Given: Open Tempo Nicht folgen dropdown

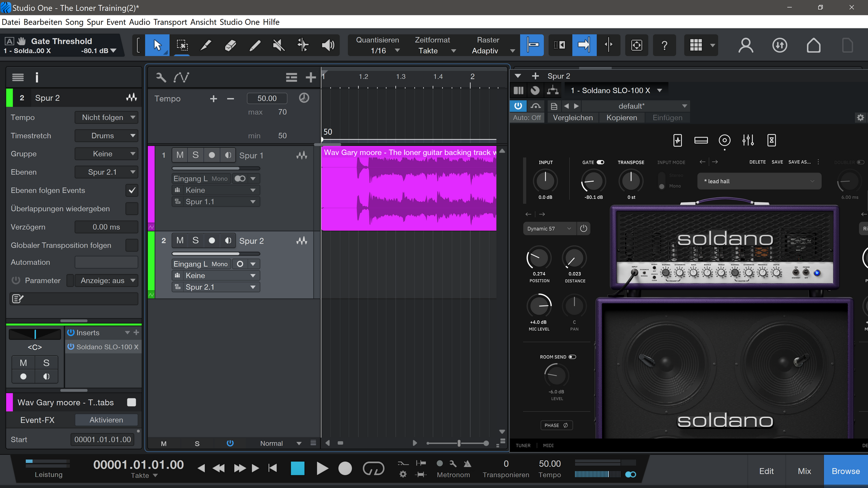Looking at the screenshot, I should (106, 117).
